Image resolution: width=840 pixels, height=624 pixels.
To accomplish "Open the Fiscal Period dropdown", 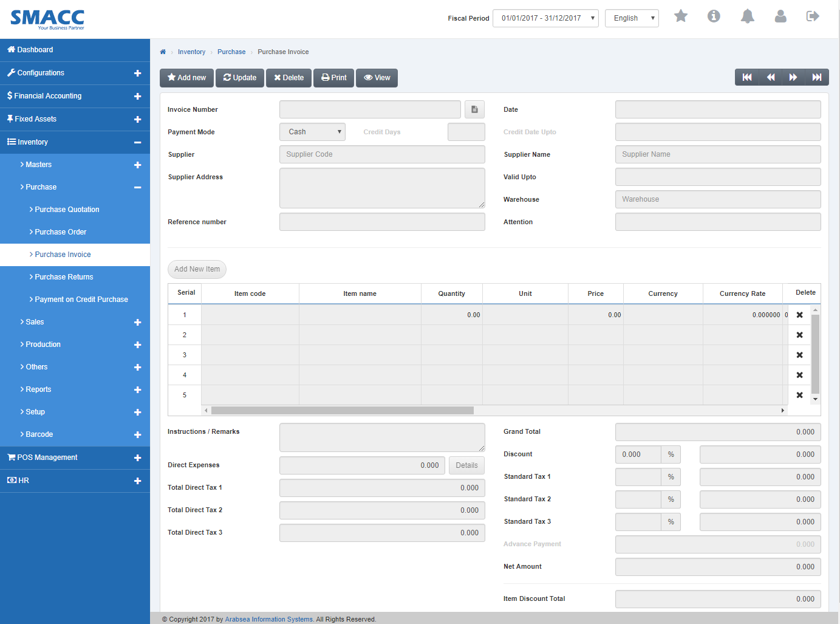I will [545, 18].
